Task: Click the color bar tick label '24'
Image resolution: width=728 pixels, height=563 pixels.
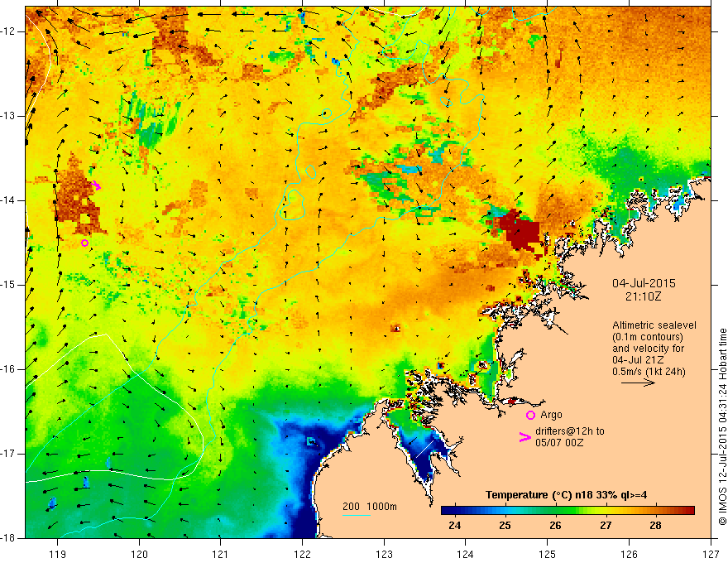Action: [x=455, y=526]
